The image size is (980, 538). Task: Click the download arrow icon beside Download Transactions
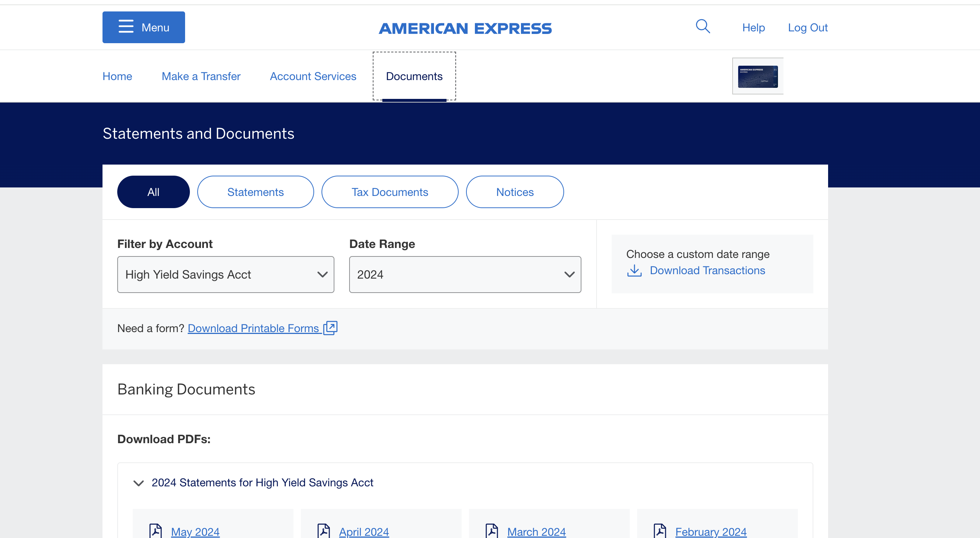pyautogui.click(x=634, y=270)
